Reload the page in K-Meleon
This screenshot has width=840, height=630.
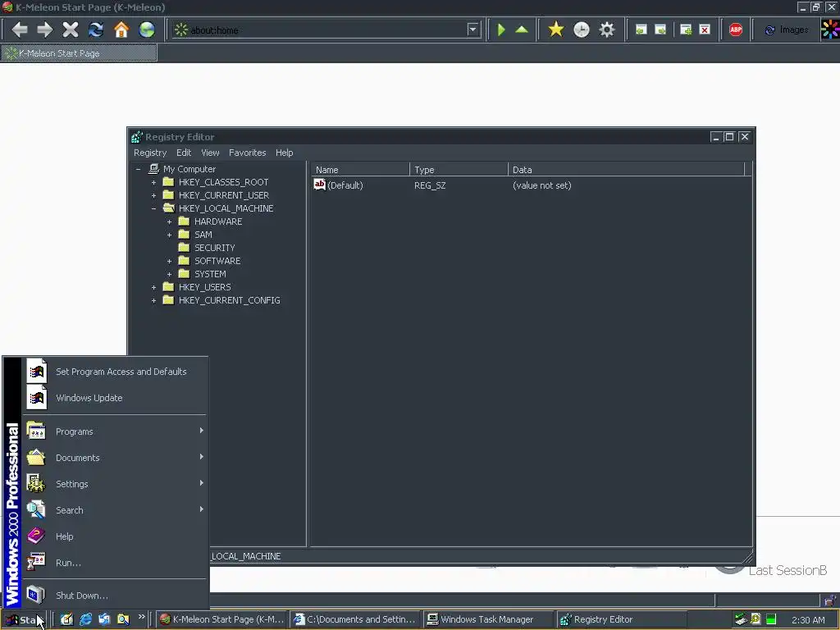point(96,30)
